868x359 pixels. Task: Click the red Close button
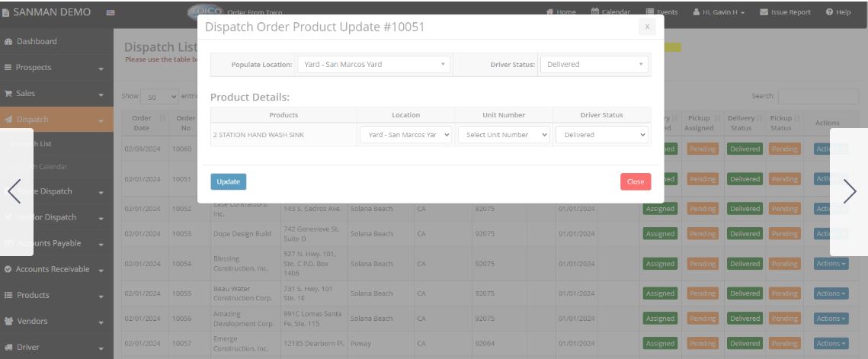click(x=635, y=182)
